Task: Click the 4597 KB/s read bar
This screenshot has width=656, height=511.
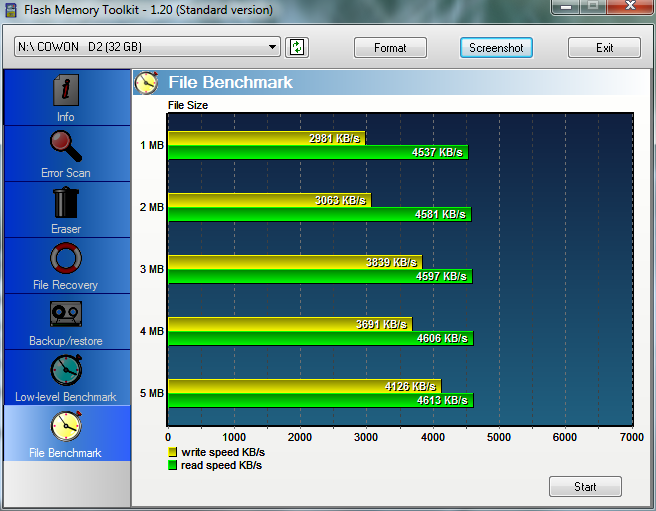Action: (x=320, y=276)
